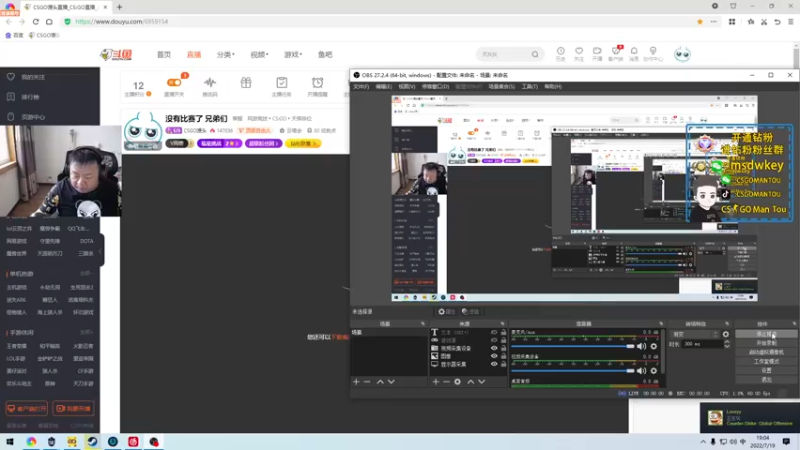This screenshot has width=800, height=450.
Task: Click 视频采集设备 volume slider
Action: (x=573, y=371)
